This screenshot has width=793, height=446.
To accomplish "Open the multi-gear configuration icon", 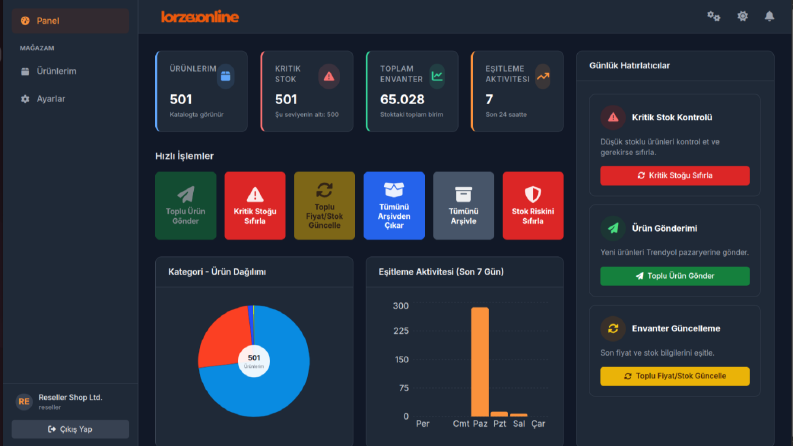I will pyautogui.click(x=714, y=16).
